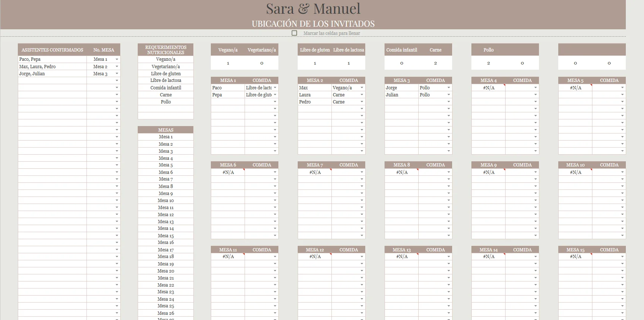Viewport: 644px width, 320px height.
Task: Click the #N/A cell under MESA 5
Action: (x=575, y=88)
